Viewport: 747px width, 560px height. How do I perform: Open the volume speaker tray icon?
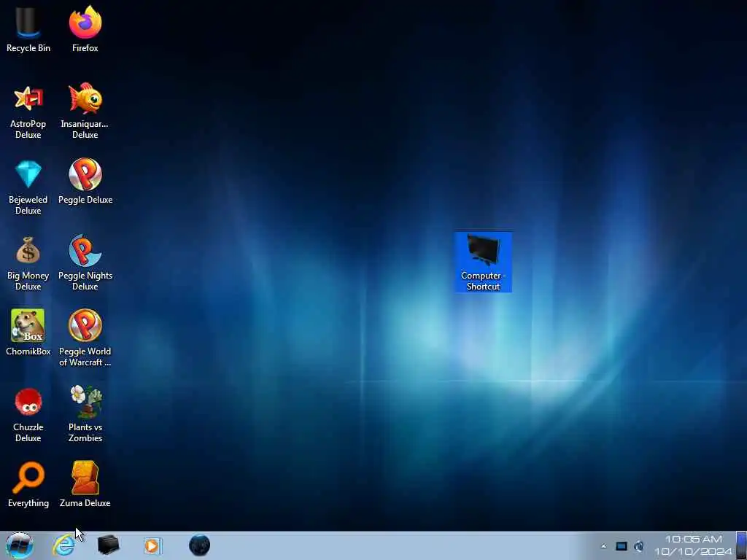[639, 546]
